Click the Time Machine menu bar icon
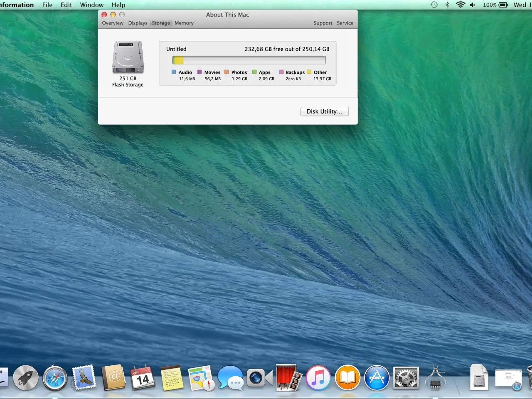 (x=434, y=5)
